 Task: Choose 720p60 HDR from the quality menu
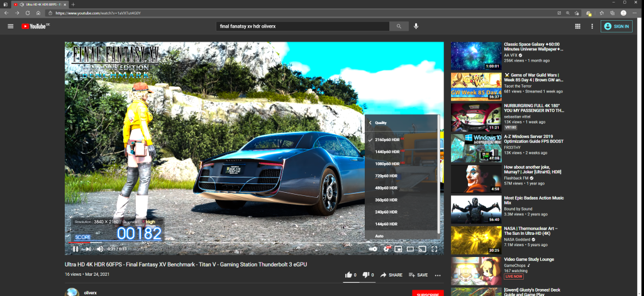pyautogui.click(x=387, y=176)
